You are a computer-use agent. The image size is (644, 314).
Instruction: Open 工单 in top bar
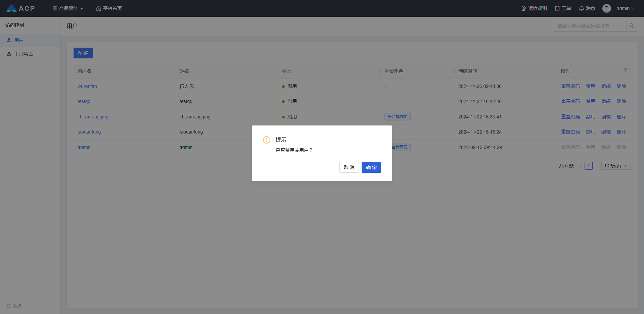pyautogui.click(x=563, y=8)
